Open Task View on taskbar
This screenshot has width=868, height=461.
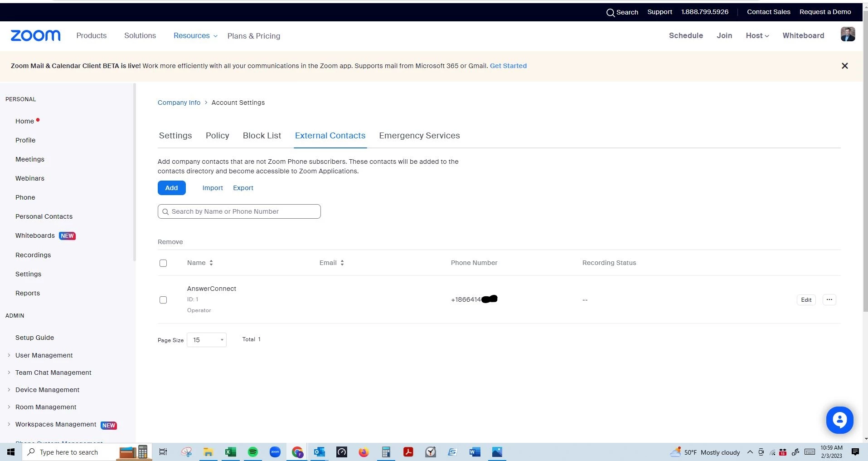(x=163, y=452)
